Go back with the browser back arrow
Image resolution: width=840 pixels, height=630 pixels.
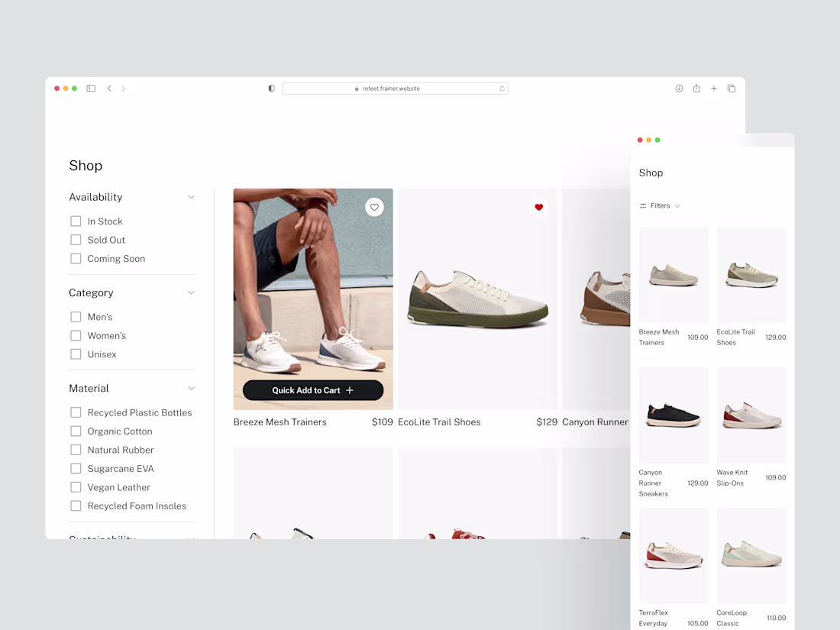click(109, 89)
